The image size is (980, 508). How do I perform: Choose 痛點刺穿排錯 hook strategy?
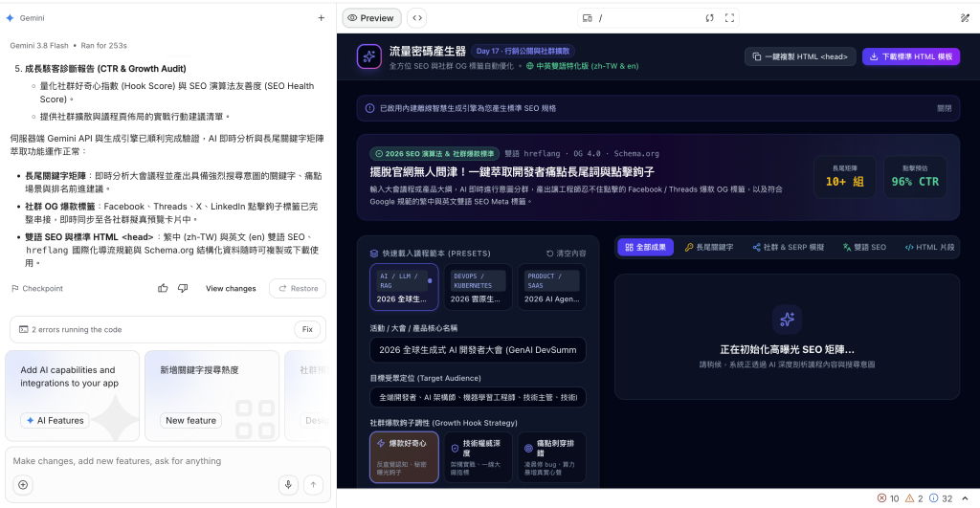(552, 457)
